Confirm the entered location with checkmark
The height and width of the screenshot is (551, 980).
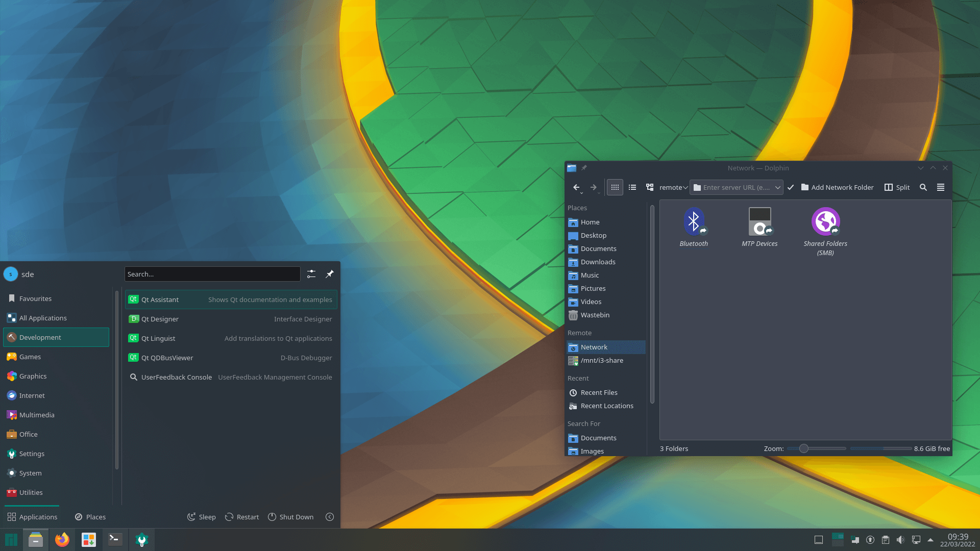791,188
